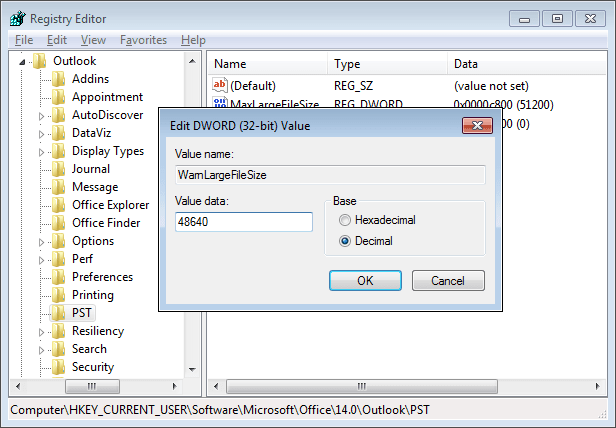The height and width of the screenshot is (428, 616).
Task: Open the Help menu
Action: pos(193,40)
